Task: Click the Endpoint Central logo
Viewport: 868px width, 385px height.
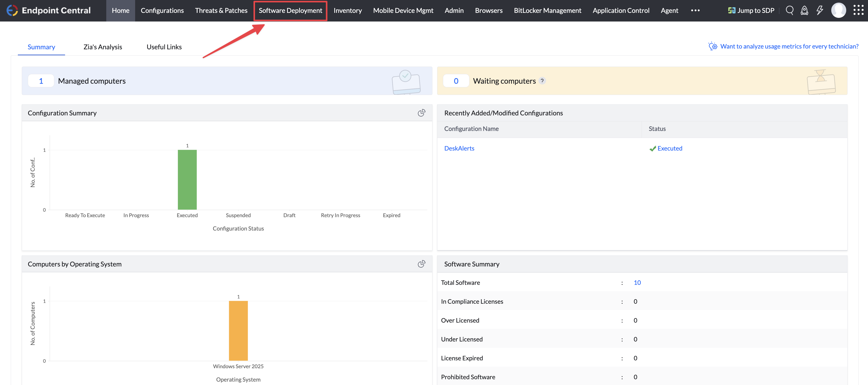Action: click(x=12, y=10)
